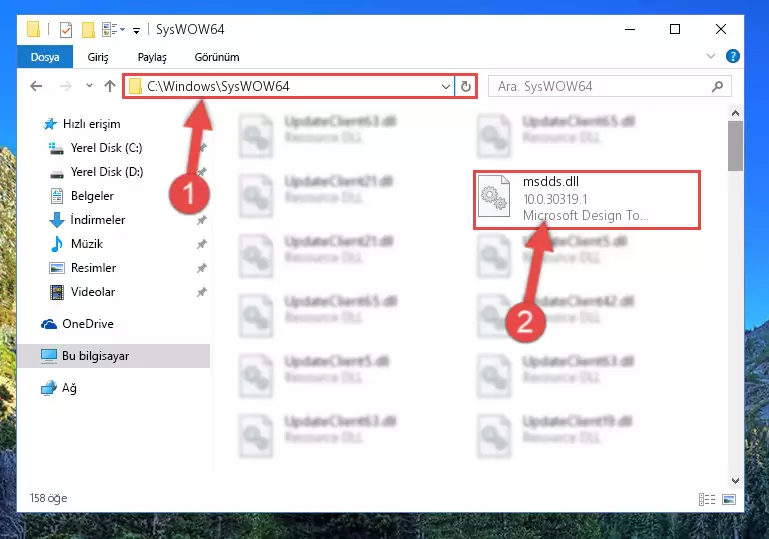Go up one folder level arrow

point(109,86)
